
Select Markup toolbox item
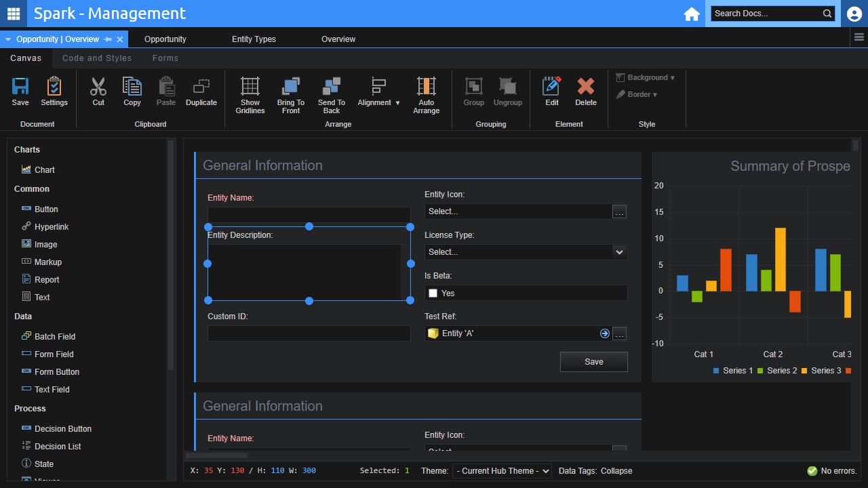pyautogui.click(x=41, y=262)
